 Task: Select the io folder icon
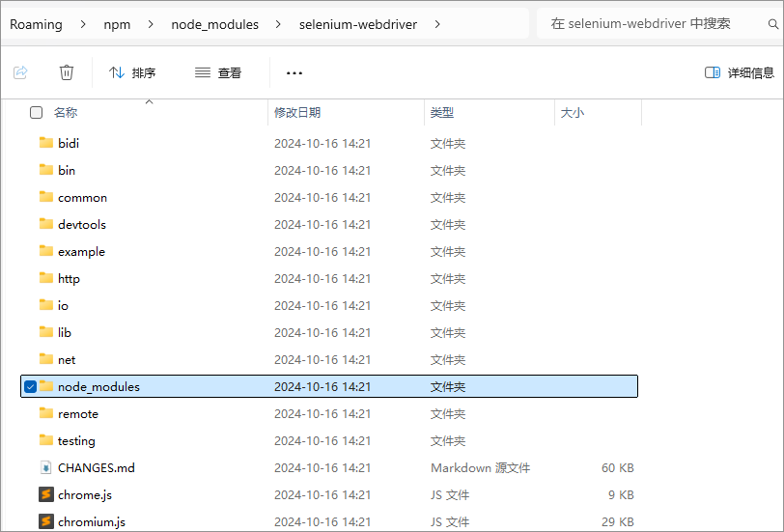point(46,305)
